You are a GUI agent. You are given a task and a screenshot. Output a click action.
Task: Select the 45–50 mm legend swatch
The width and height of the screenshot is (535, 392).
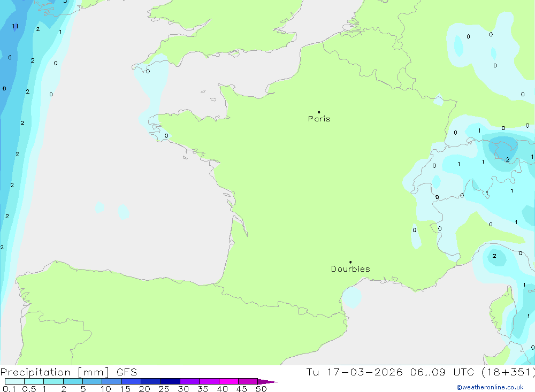coord(248,381)
